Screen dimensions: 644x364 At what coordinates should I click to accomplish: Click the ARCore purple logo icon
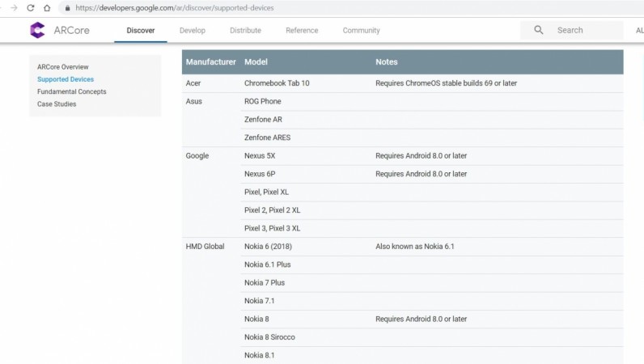pyautogui.click(x=37, y=30)
